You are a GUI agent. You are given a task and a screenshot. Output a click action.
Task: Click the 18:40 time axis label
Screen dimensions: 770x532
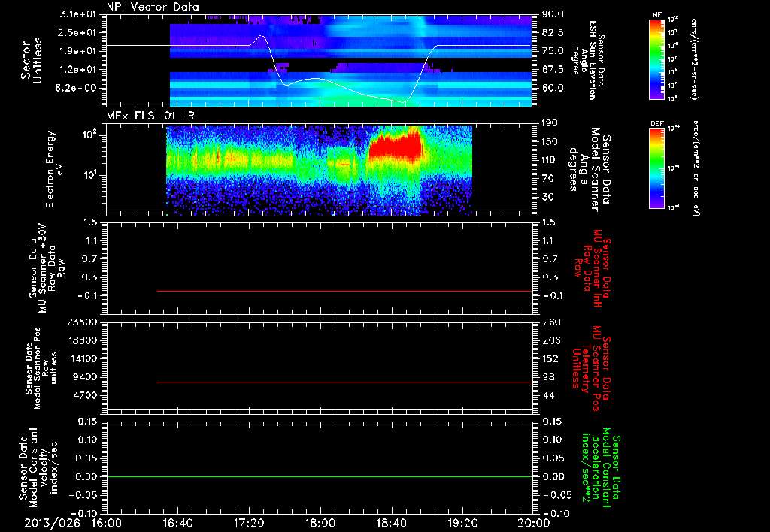tap(391, 523)
